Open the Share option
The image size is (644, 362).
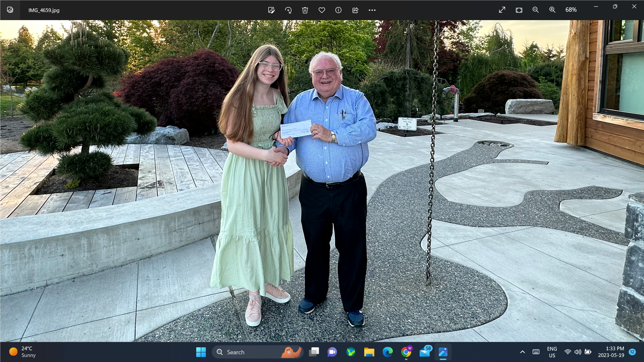coord(355,10)
